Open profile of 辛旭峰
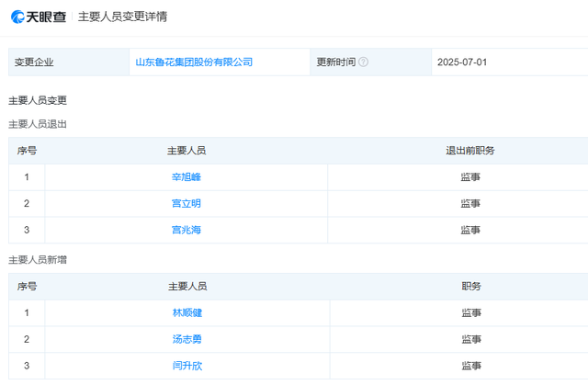This screenshot has height=385, width=588. [x=187, y=177]
